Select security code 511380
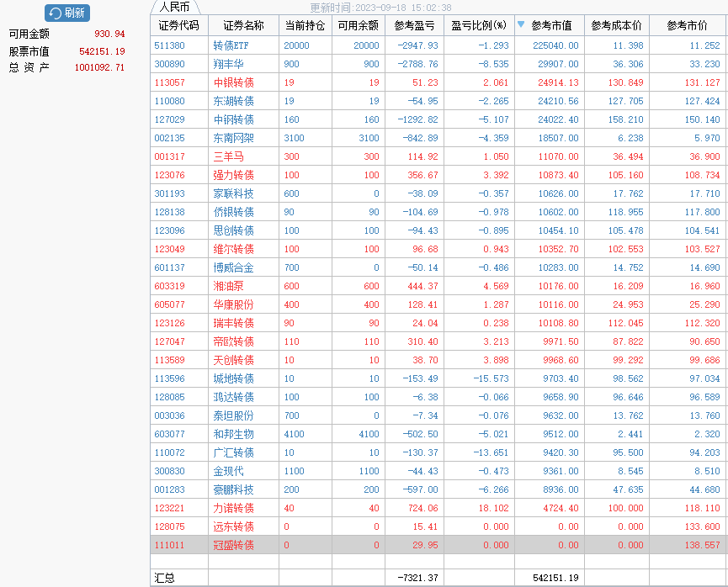 [169, 45]
